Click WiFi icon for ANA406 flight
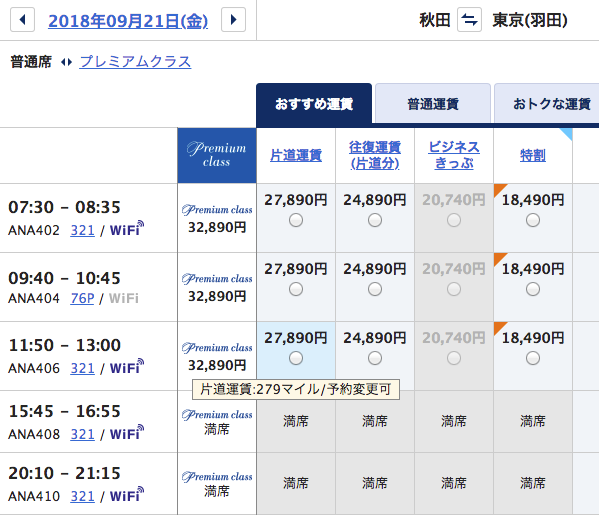The width and height of the screenshot is (599, 527). 127,367
